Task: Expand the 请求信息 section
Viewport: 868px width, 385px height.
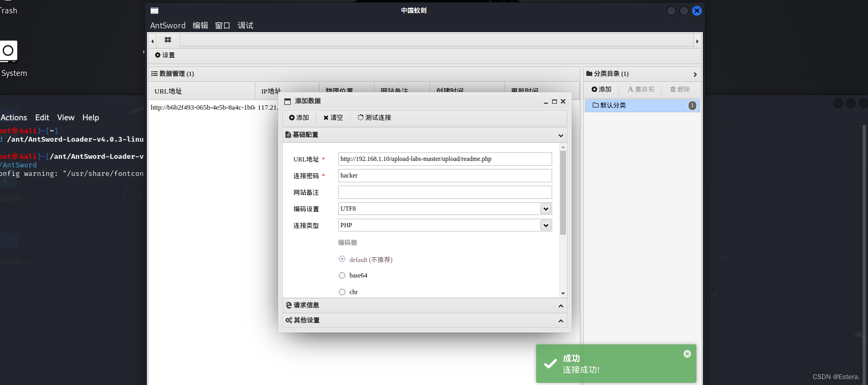Action: [x=561, y=306]
